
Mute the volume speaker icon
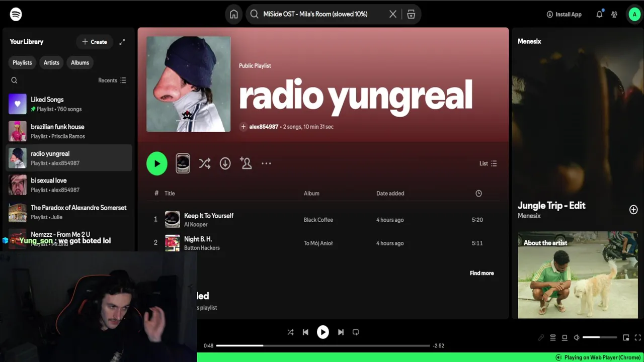click(577, 338)
